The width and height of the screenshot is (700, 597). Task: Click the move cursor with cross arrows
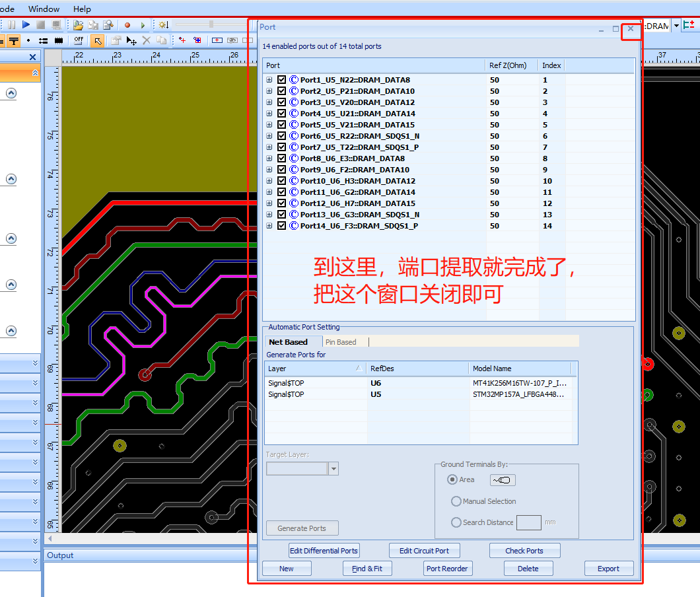[x=131, y=41]
